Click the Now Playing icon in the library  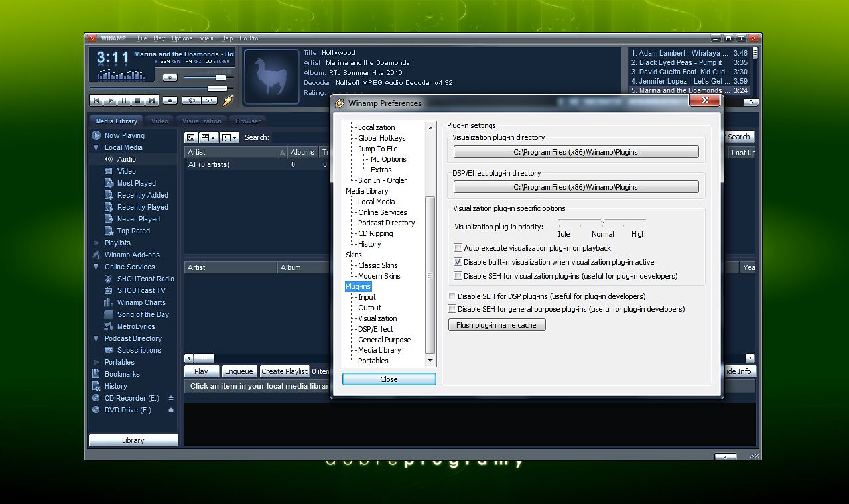tap(96, 135)
